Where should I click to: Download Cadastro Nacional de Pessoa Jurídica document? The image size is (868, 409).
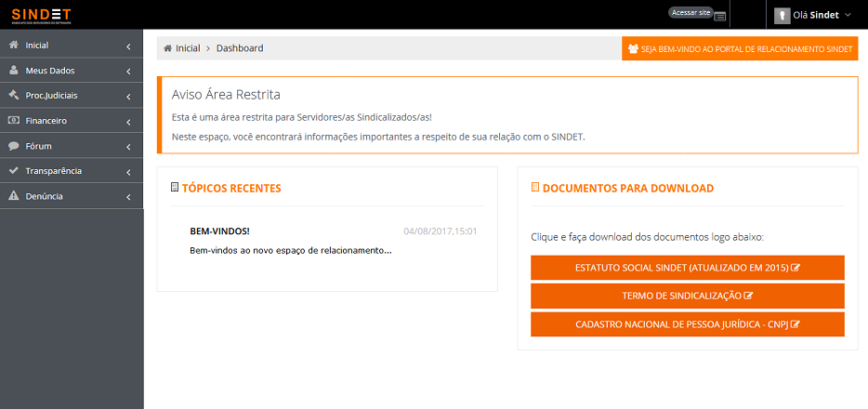(688, 324)
